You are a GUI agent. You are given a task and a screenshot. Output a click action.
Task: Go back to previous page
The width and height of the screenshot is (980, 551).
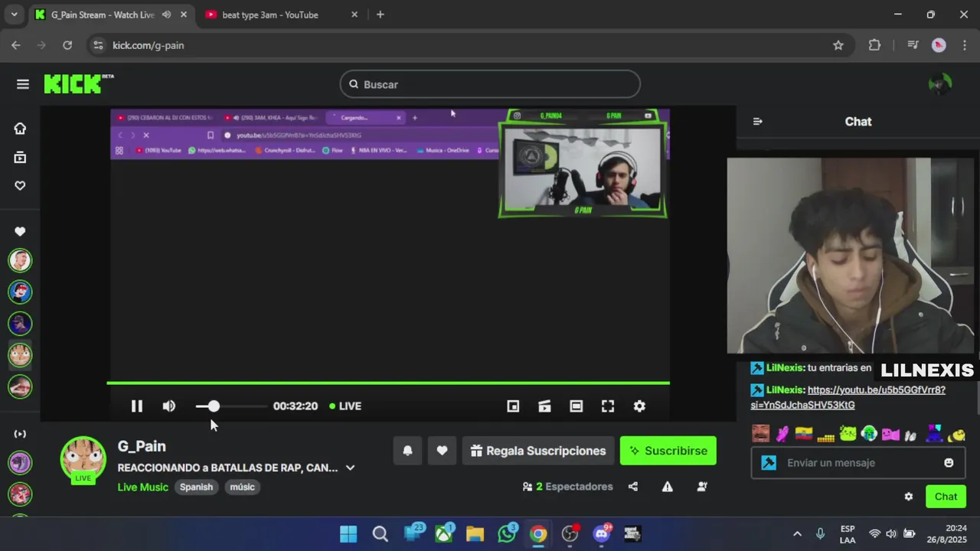point(16,45)
